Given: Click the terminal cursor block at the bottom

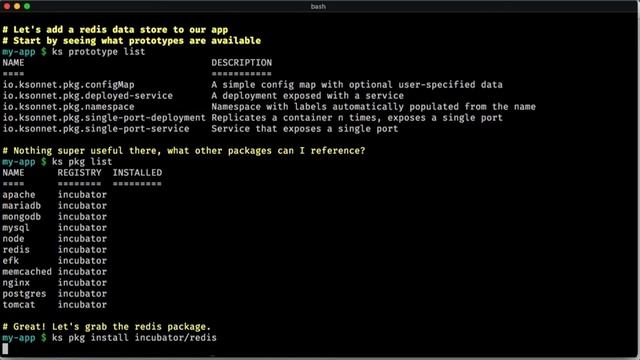Looking at the screenshot, I should click(5, 349).
